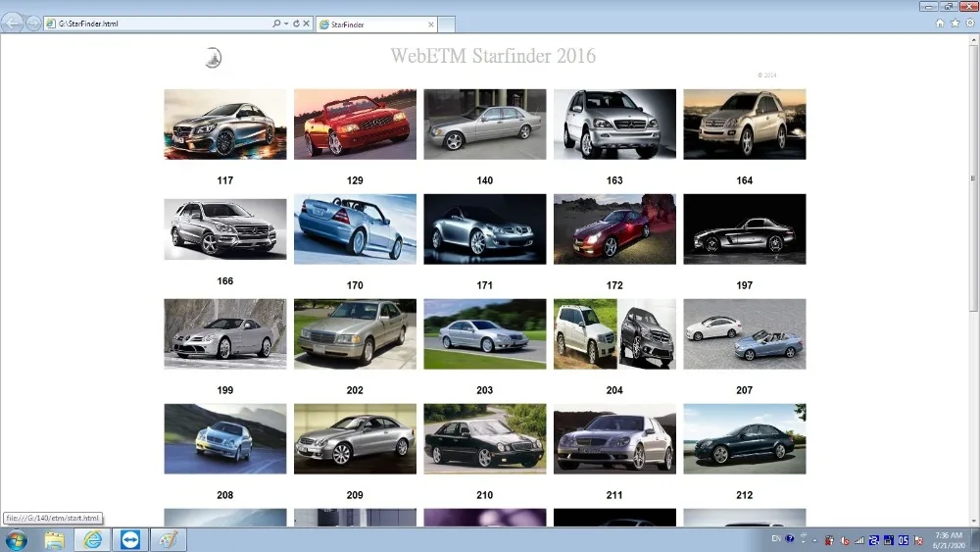
Task: Click the tray clock showing 7:36 AM
Action: pyautogui.click(x=948, y=540)
